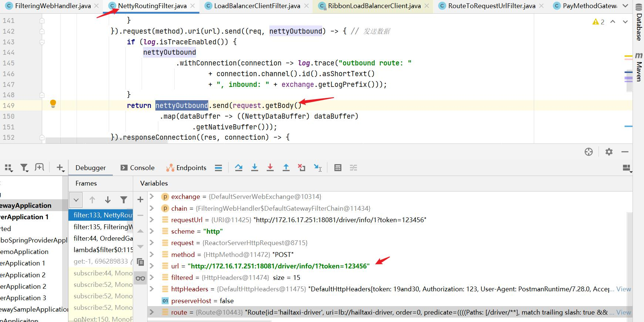
Task: Click Remove Watch minus icon
Action: tap(140, 215)
